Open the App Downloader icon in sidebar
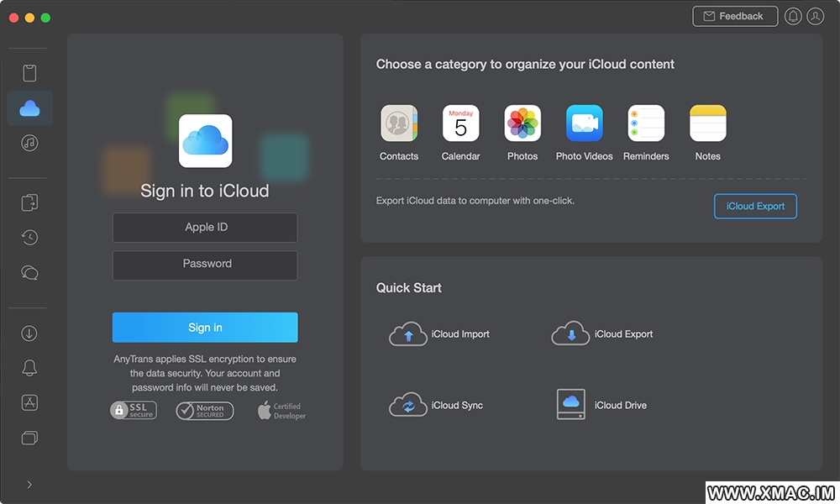The height and width of the screenshot is (504, 840). tap(29, 402)
